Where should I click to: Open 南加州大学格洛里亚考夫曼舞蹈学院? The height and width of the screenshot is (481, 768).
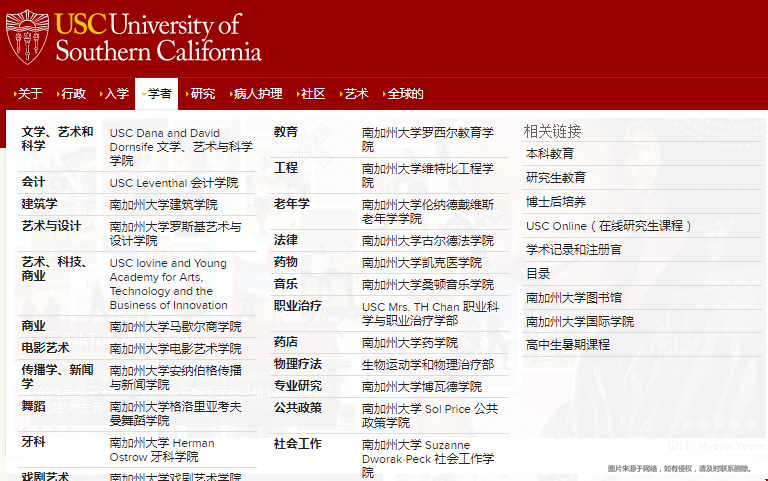175,413
